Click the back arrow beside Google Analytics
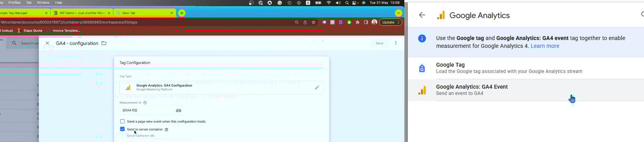 (422, 15)
